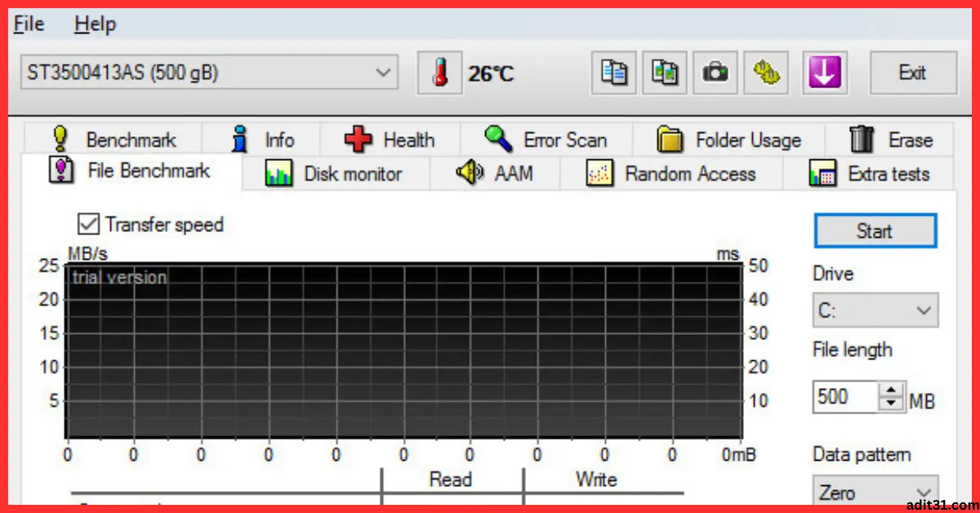Switch to the Disk monitor tab

336,174
